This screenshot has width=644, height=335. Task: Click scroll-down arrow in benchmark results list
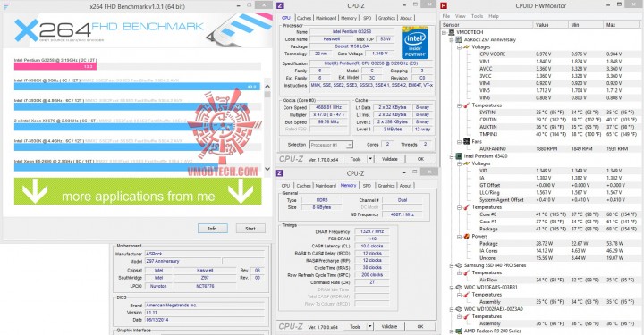coord(267,169)
